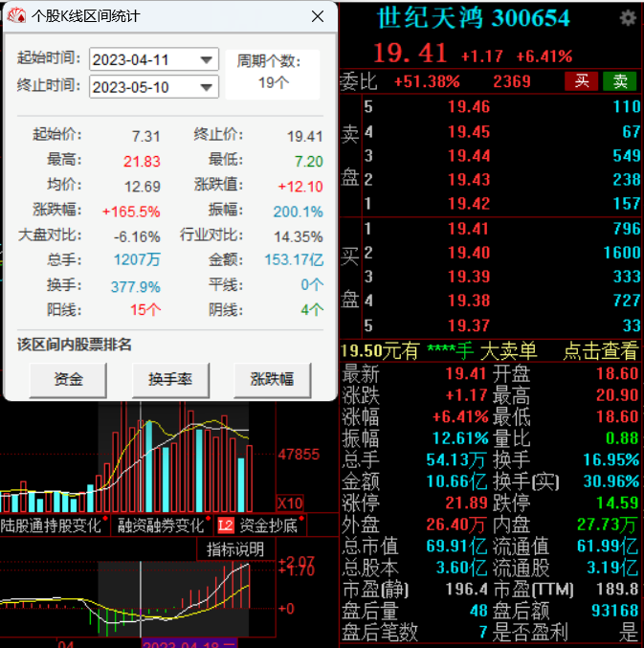644x648 pixels.
Task: Click the X10 volume scale marker
Action: tap(290, 503)
